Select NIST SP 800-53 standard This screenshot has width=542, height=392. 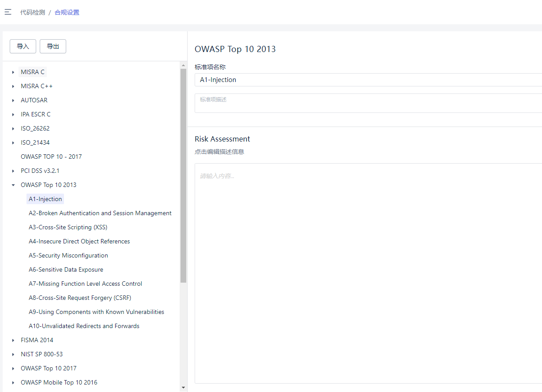pyautogui.click(x=42, y=354)
